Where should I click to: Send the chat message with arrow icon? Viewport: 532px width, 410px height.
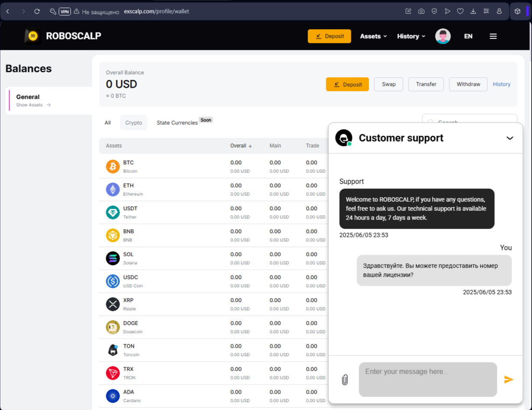pos(509,380)
